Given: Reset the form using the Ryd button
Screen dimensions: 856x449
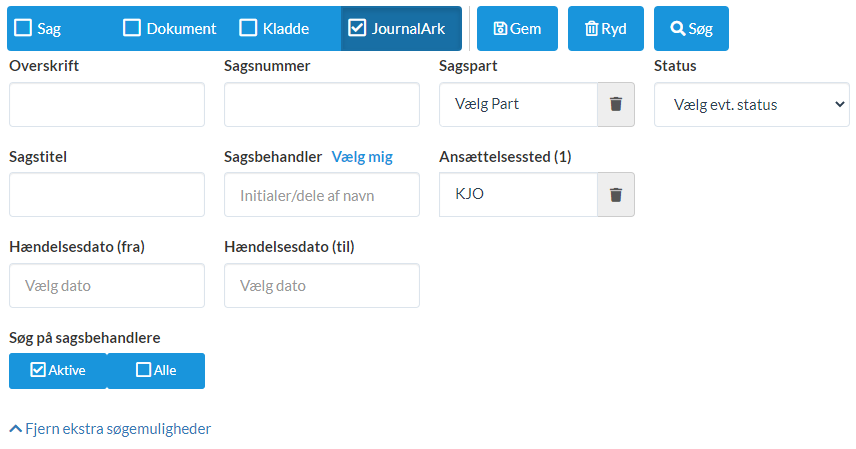Looking at the screenshot, I should [x=606, y=29].
